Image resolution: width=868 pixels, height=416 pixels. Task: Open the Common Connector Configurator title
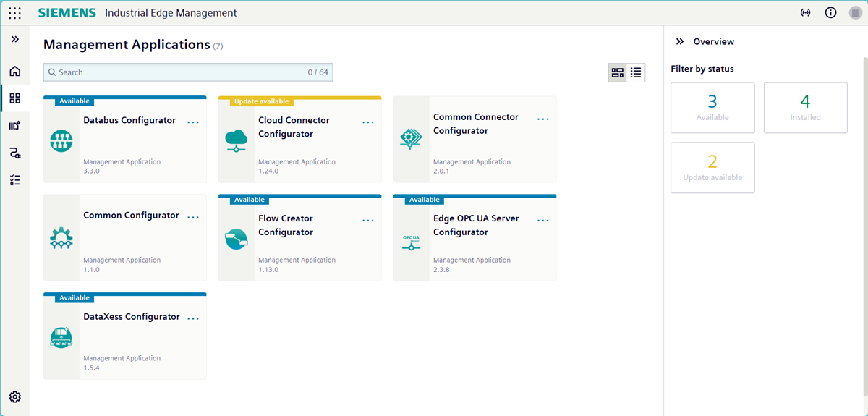476,124
